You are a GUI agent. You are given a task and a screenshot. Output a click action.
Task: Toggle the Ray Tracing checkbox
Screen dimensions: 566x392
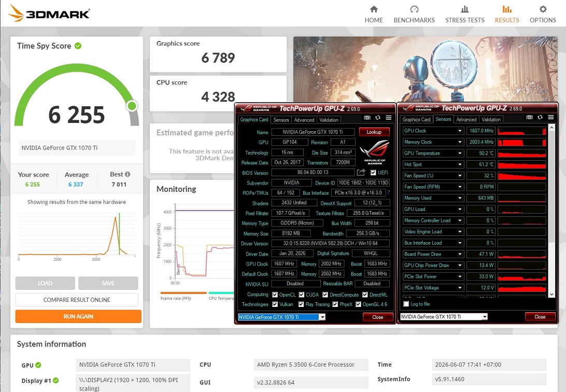coord(301,304)
